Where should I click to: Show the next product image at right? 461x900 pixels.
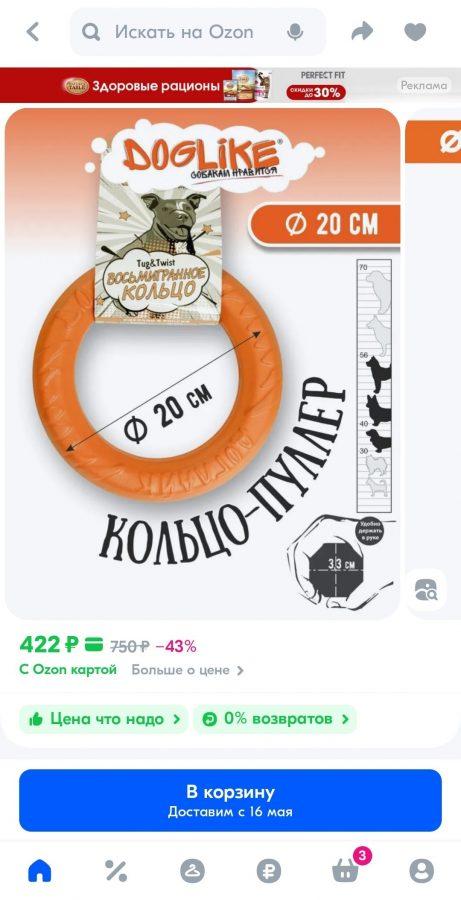(433, 364)
